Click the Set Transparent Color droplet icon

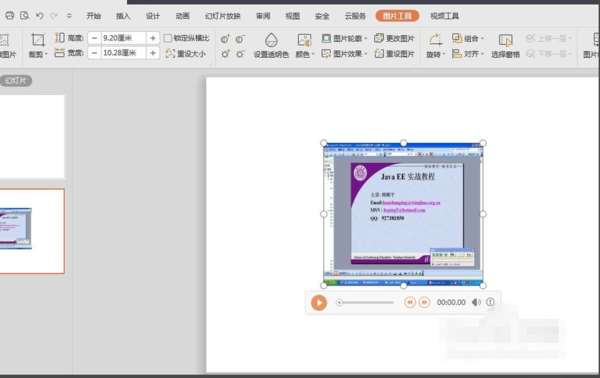(271, 40)
